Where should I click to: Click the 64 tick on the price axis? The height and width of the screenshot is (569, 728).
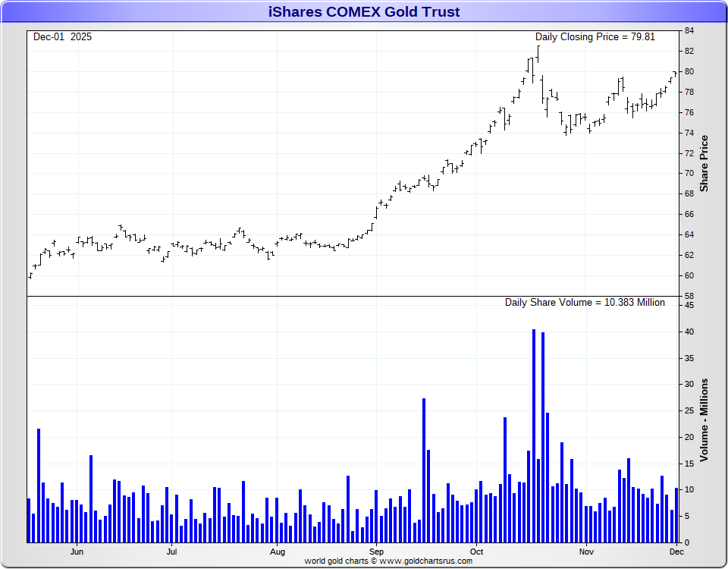[x=689, y=234]
